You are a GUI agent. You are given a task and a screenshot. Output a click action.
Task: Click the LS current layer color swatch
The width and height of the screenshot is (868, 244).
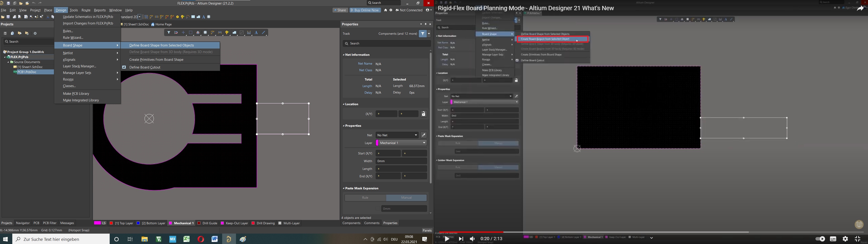(x=97, y=223)
